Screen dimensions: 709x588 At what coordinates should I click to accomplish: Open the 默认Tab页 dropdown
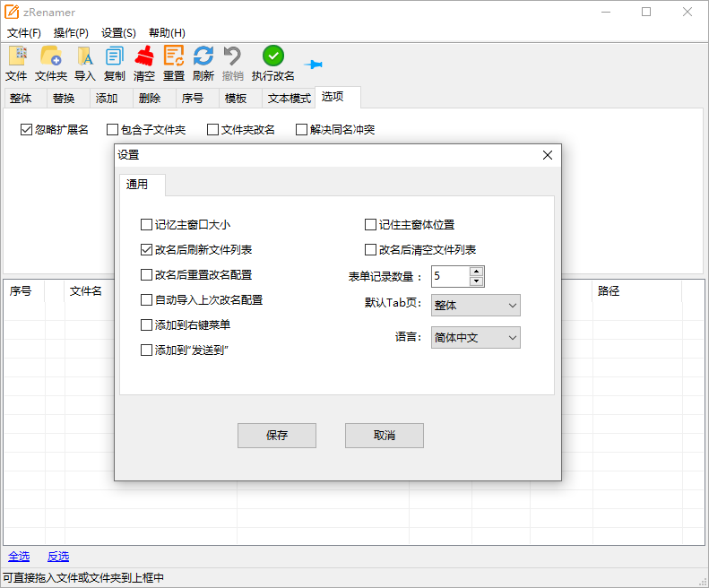(x=476, y=306)
